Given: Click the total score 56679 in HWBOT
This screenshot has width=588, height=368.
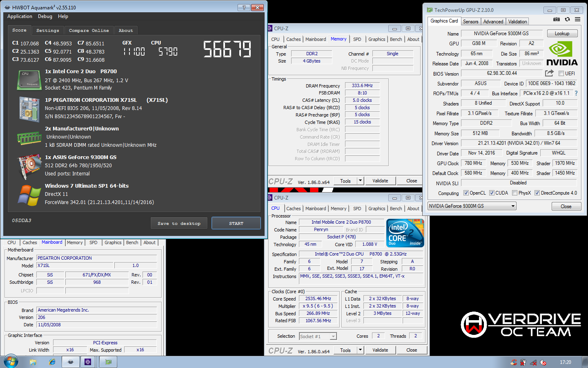Looking at the screenshot, I should coord(227,49).
